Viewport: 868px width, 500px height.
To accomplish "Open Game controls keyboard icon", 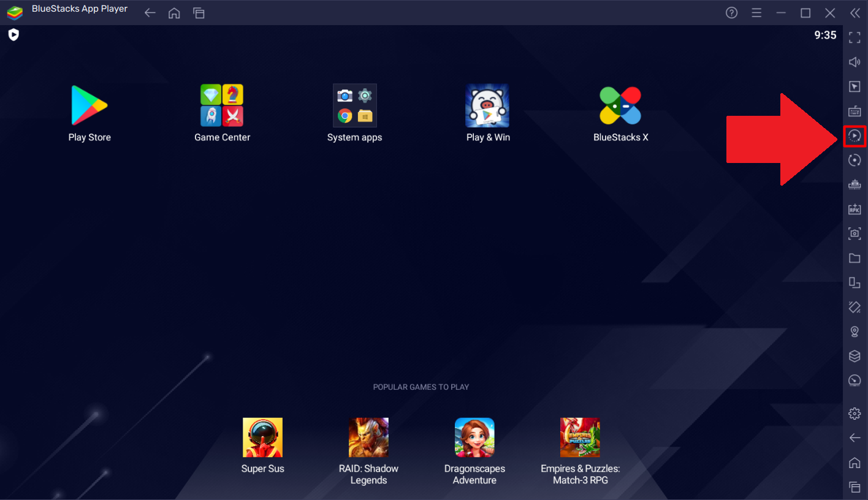I will click(855, 111).
